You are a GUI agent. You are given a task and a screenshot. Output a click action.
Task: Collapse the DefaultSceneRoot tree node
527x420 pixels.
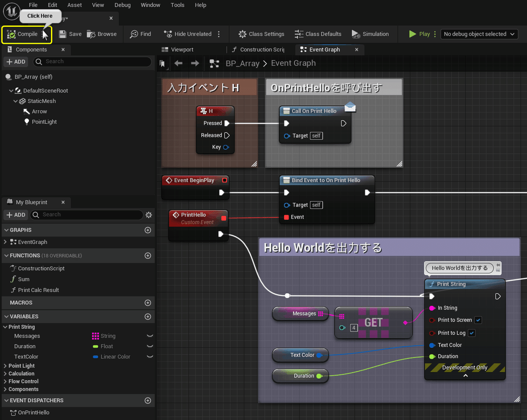click(x=11, y=91)
